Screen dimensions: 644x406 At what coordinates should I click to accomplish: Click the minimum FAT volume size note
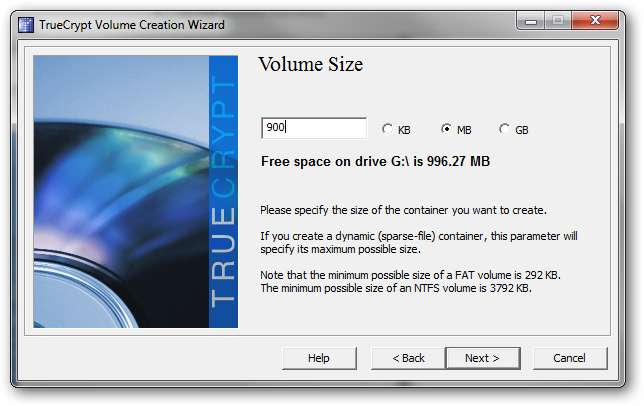[410, 275]
